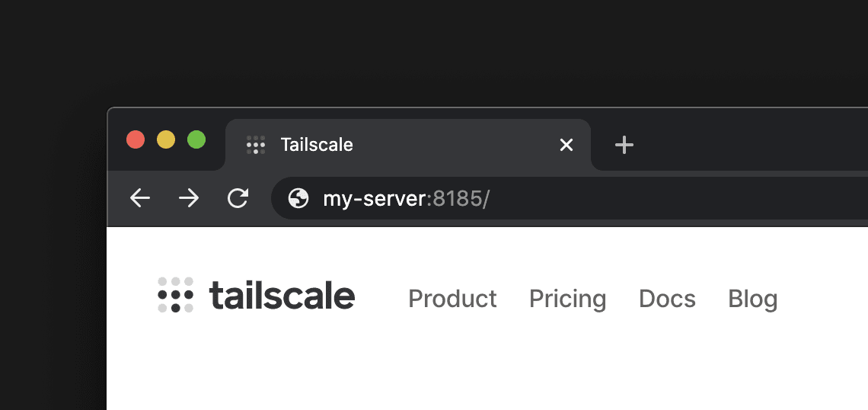
Task: Click the 8185 port in the URL
Action: [457, 199]
